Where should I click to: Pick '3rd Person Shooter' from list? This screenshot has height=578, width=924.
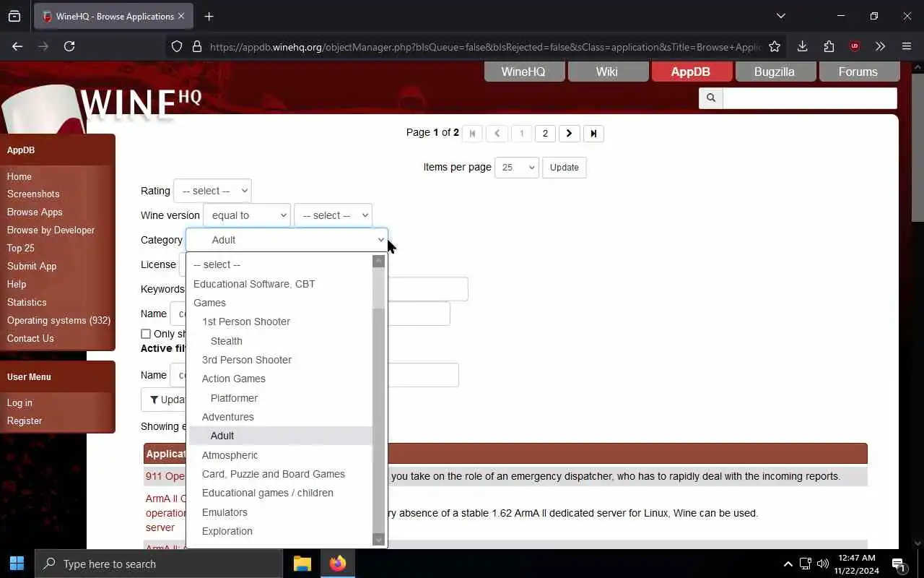point(280,360)
